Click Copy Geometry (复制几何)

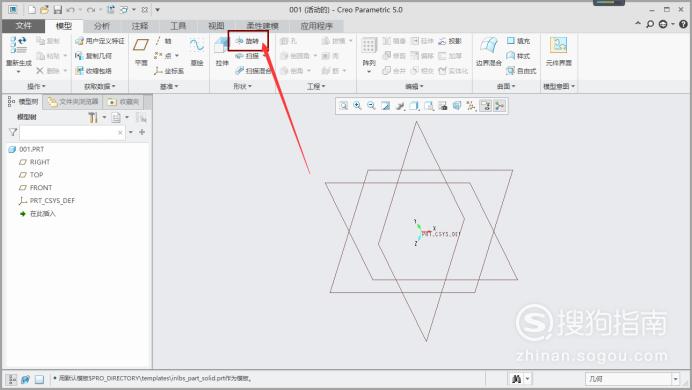tap(93, 56)
